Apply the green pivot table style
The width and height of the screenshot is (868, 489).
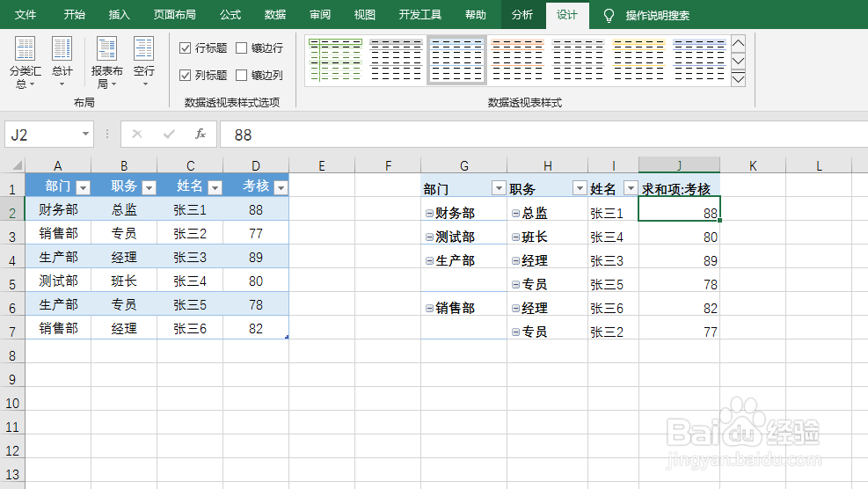335,60
